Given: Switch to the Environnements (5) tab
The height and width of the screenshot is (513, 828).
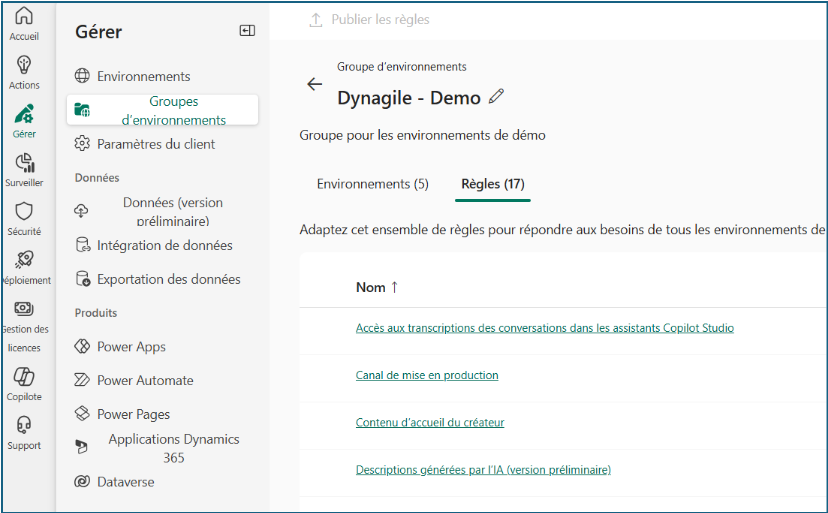Looking at the screenshot, I should 372,184.
